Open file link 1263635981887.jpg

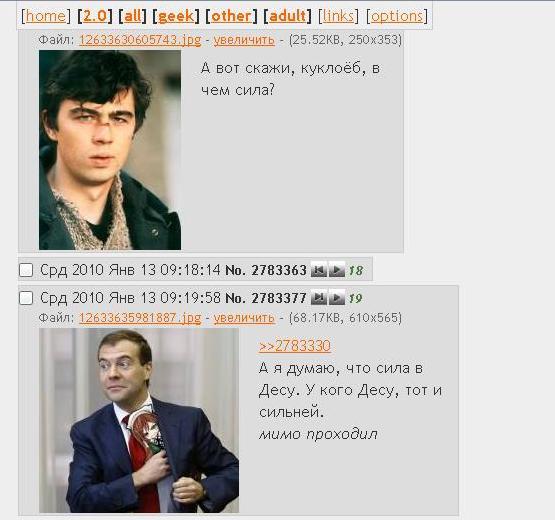(140, 318)
